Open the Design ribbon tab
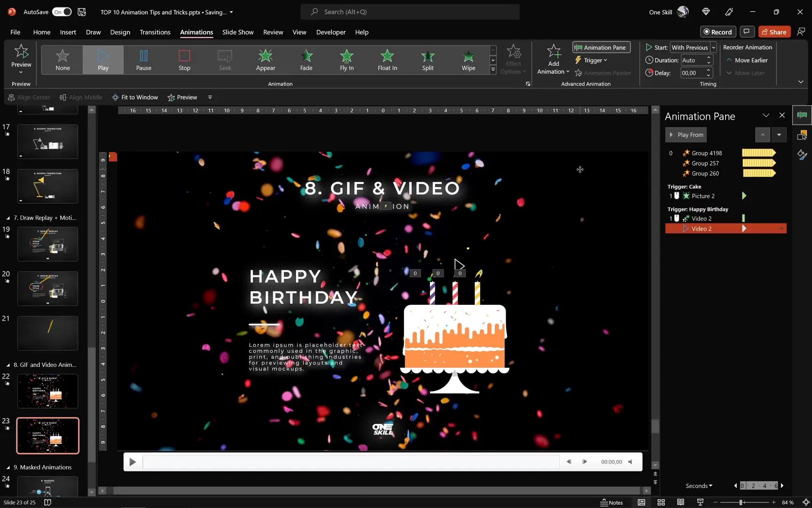Viewport: 812px width, 508px height. (x=120, y=32)
